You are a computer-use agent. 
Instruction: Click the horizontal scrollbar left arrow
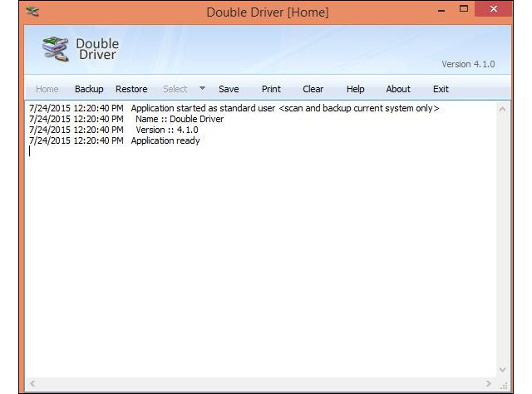click(x=32, y=383)
